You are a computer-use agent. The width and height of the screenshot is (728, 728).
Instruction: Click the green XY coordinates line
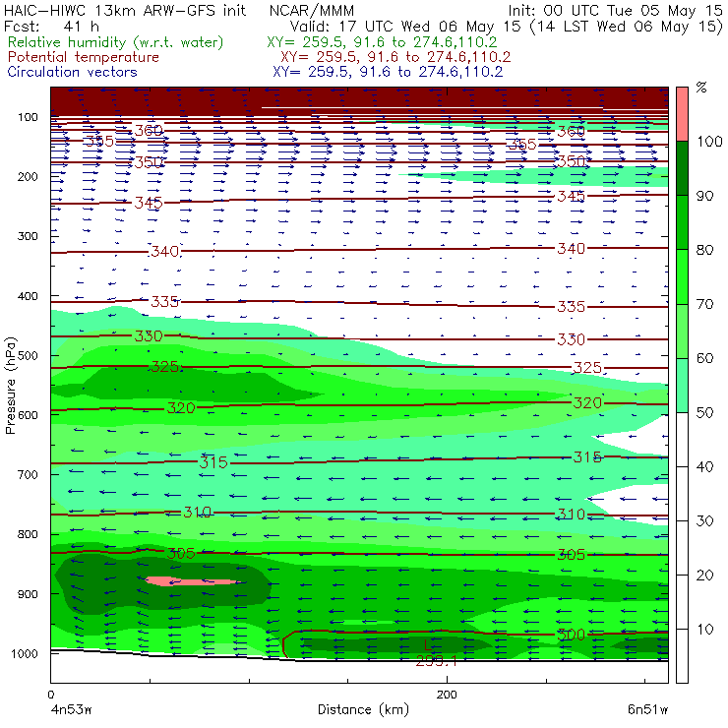pyautogui.click(x=382, y=42)
